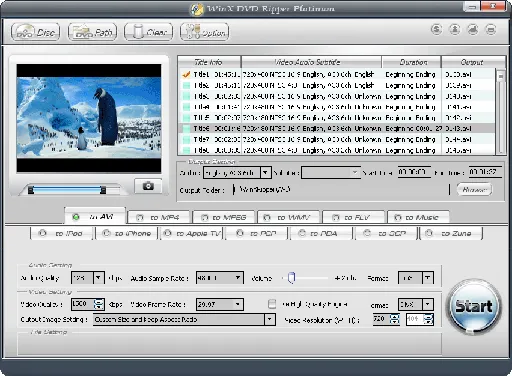
Task: Select the last visible Title8 row
Action: [337, 150]
